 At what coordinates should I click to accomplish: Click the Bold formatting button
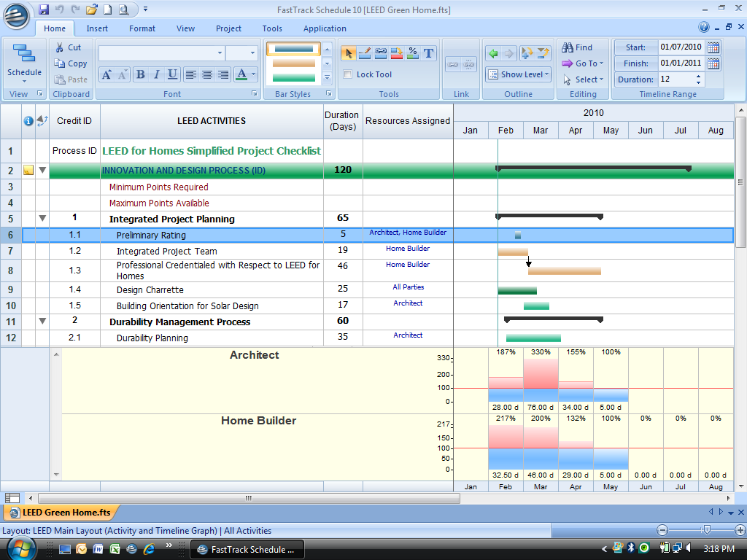140,74
